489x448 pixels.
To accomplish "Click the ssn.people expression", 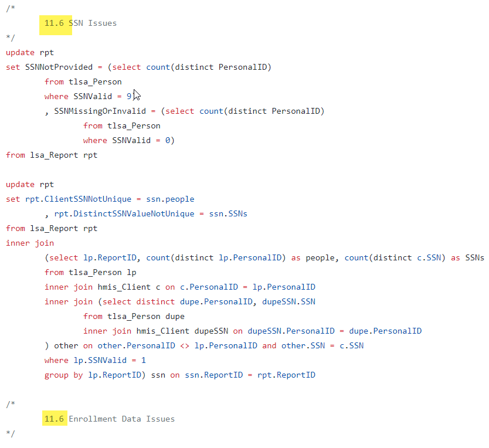I will [x=171, y=199].
